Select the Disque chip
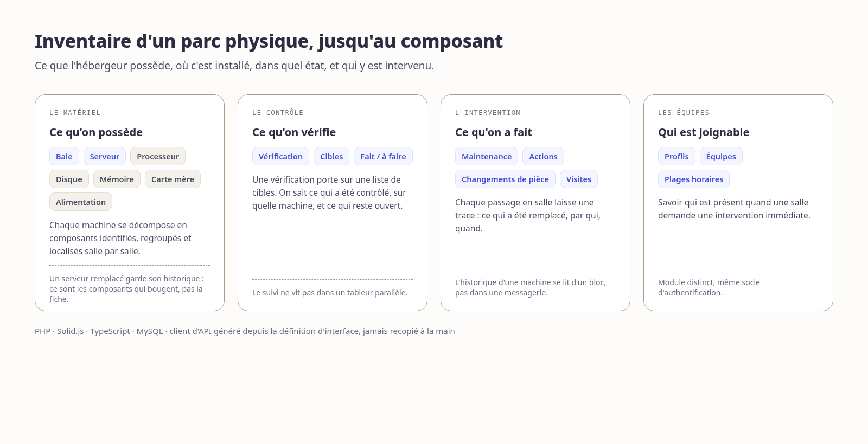 coord(69,179)
